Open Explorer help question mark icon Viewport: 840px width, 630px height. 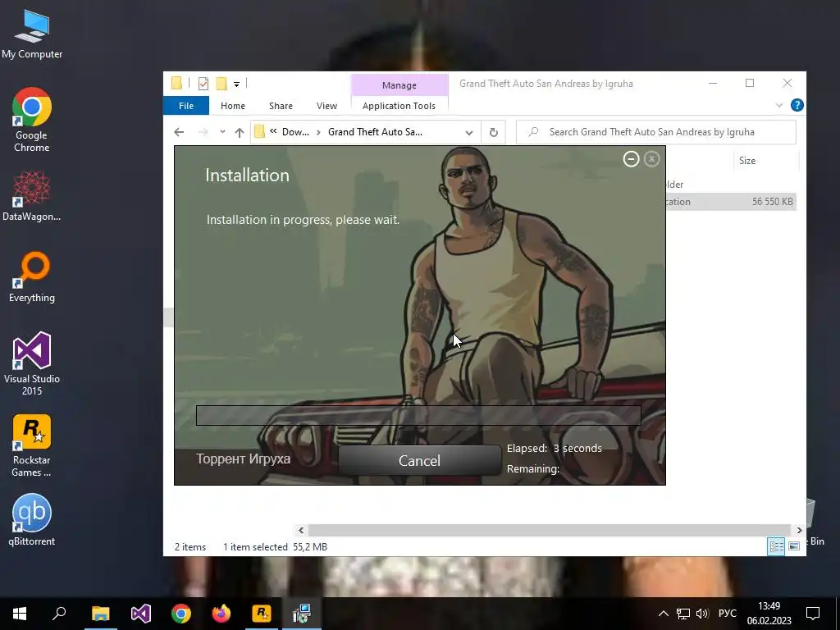797,105
